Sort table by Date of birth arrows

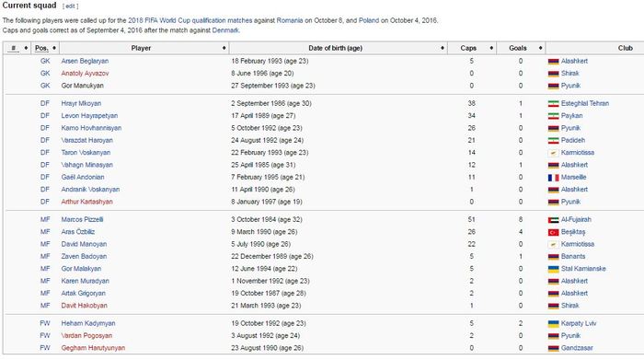click(x=442, y=48)
